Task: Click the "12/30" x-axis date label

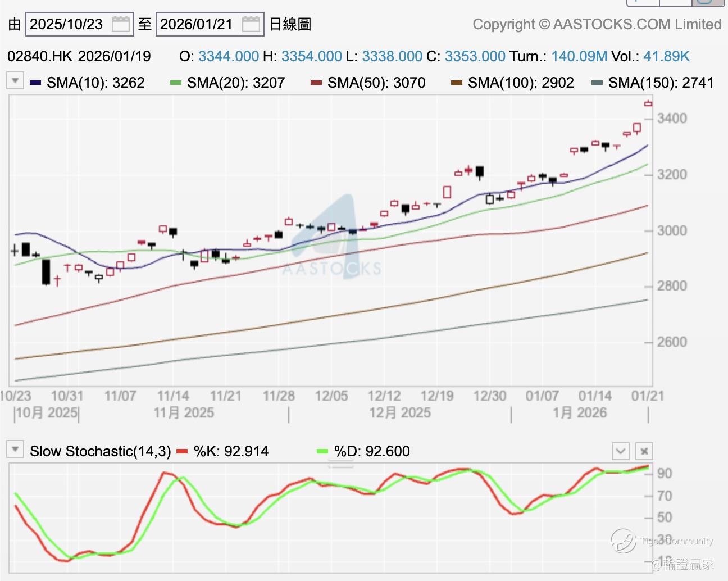Action: click(x=490, y=396)
